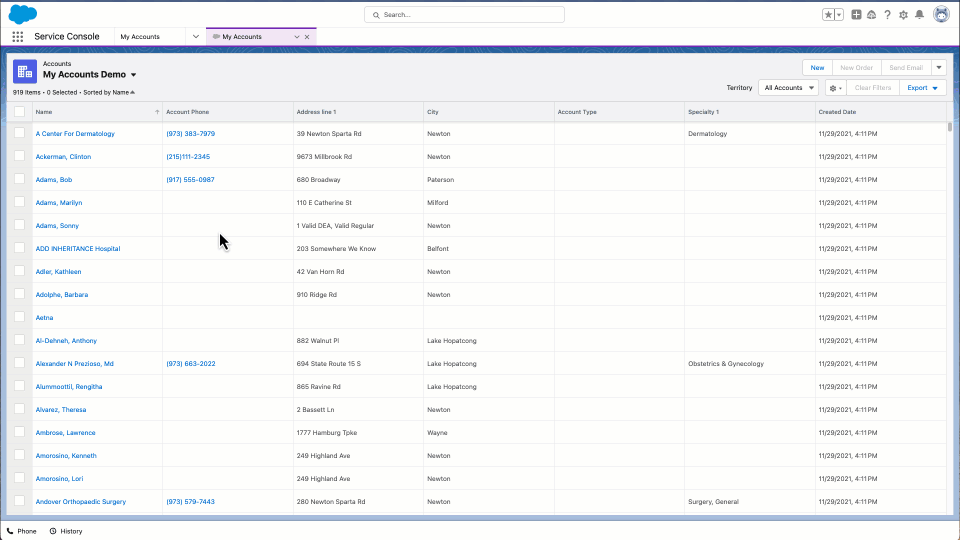This screenshot has height=540, width=960.
Task: Open the History utility bar item
Action: [65, 531]
